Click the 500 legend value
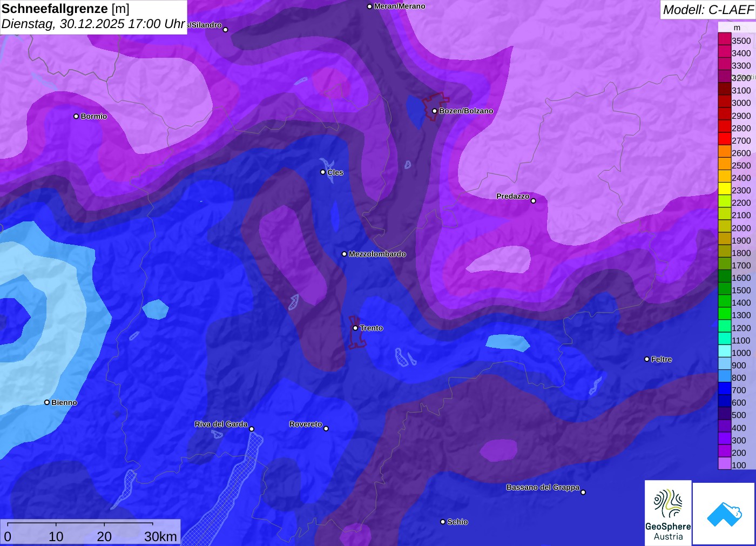 coord(739,415)
